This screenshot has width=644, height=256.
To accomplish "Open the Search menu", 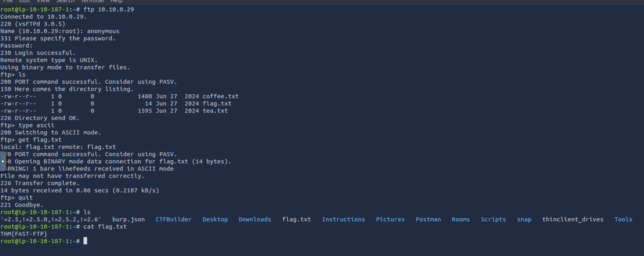I will click(65, 1).
